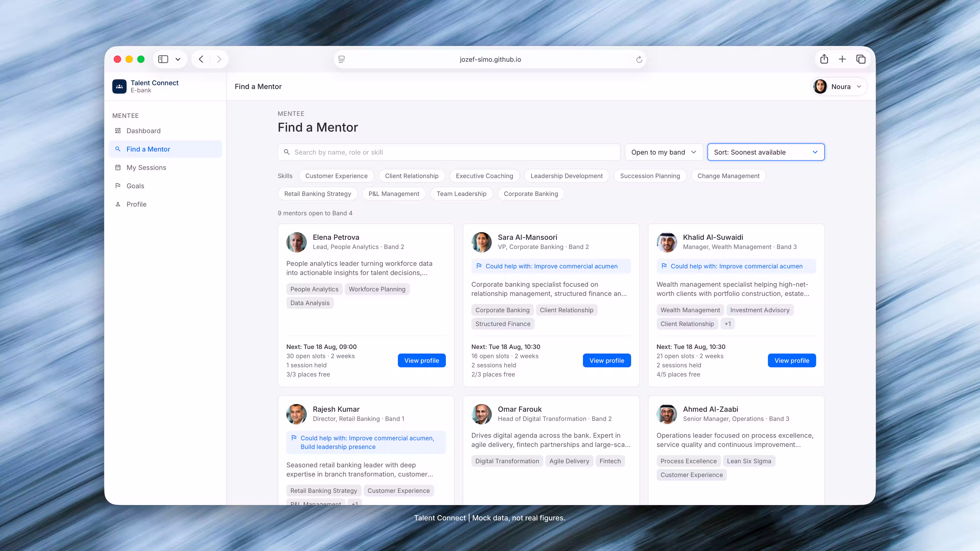Click the page settings icon in address bar
980x551 pixels.
(x=342, y=59)
